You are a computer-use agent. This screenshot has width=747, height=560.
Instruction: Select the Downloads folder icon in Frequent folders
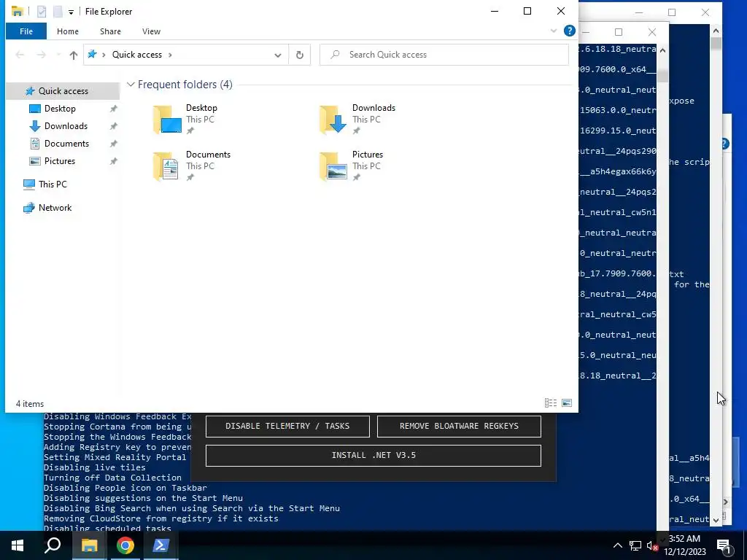click(333, 119)
